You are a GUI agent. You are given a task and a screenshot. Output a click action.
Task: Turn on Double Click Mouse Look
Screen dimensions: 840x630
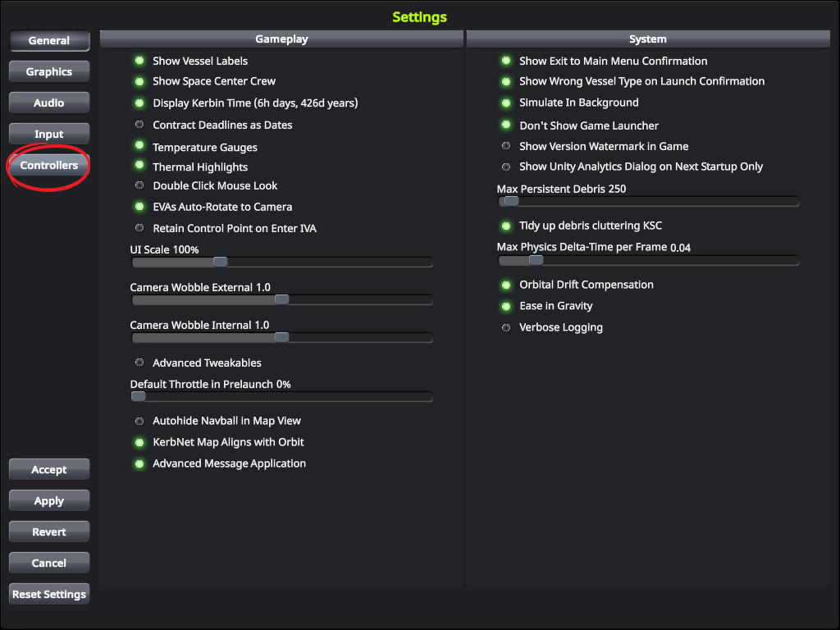pyautogui.click(x=139, y=185)
